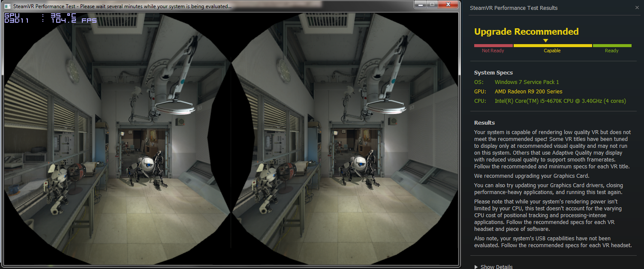Click the SteamVR Performance Test window app icon
Viewport: 644px width, 269px height.
tap(6, 6)
